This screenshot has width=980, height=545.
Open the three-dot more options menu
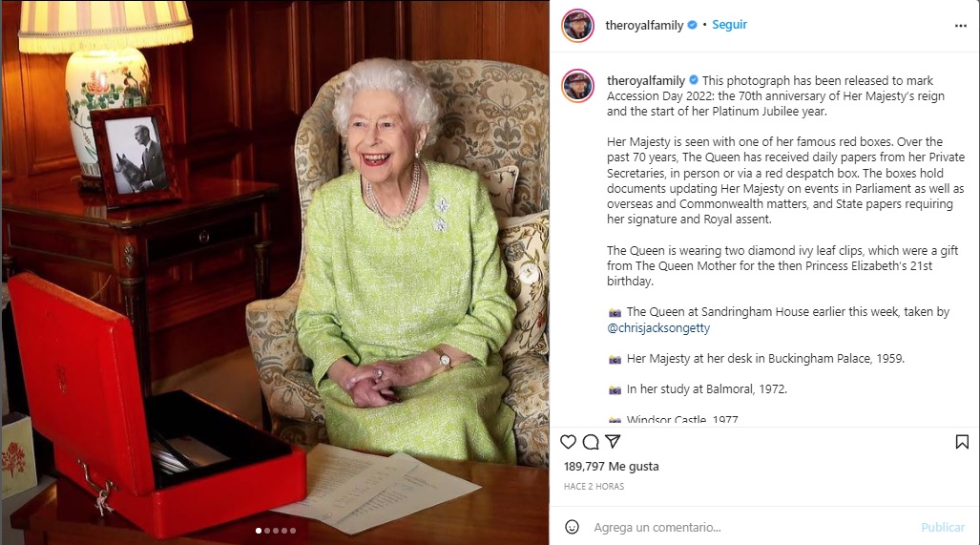coord(961,26)
